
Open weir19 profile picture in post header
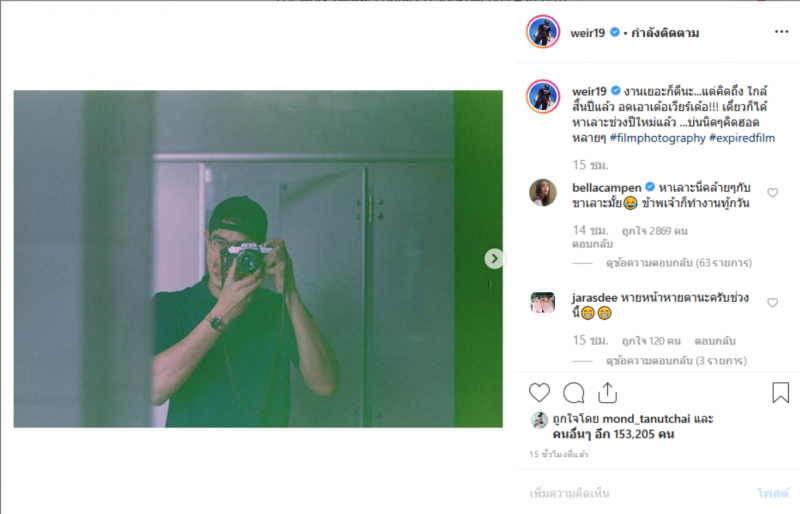click(x=542, y=32)
